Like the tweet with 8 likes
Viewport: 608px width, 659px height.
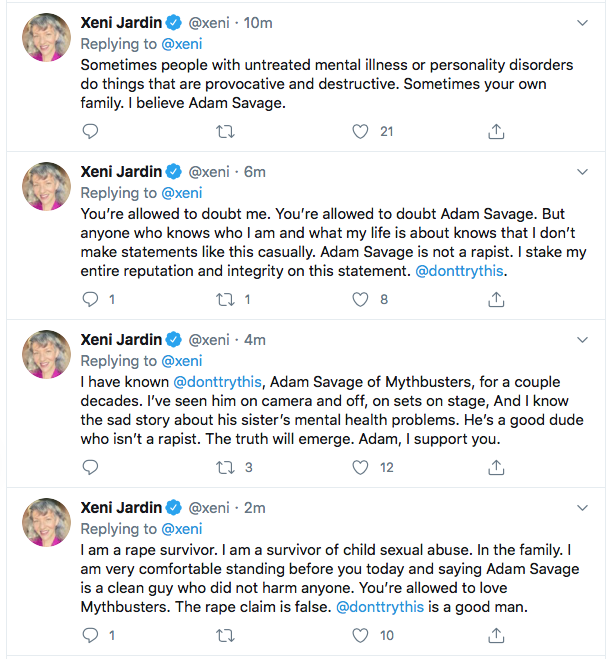click(x=361, y=299)
